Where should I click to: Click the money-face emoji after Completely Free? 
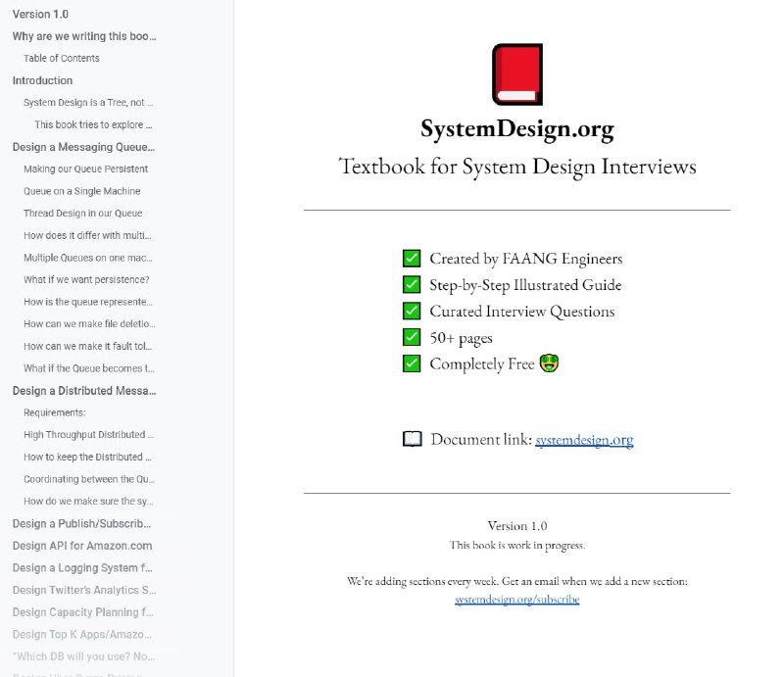(x=549, y=363)
